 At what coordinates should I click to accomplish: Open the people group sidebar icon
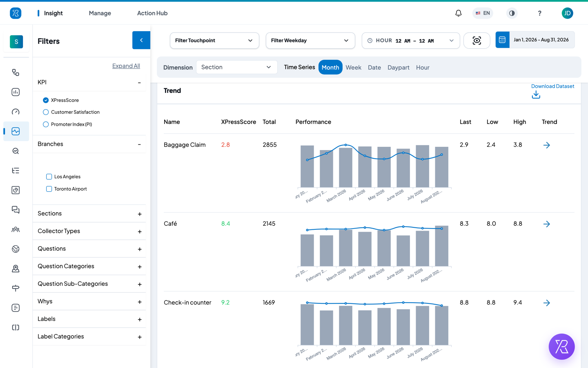(16, 229)
